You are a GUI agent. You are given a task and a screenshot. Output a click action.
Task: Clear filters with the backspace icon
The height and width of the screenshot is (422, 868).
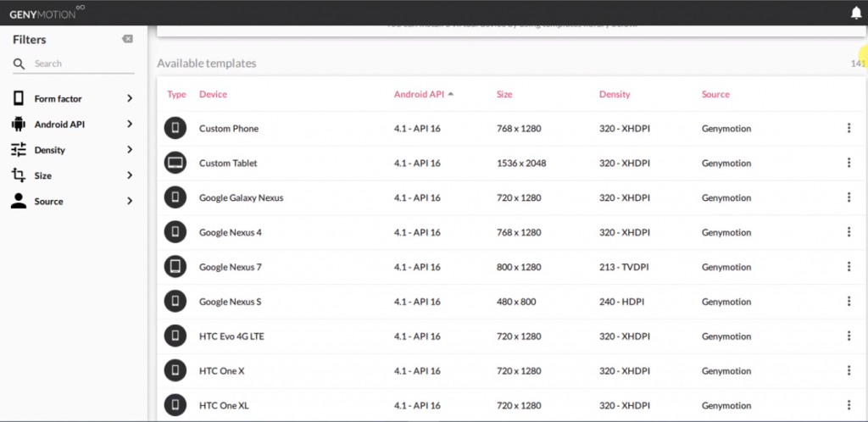coord(127,39)
